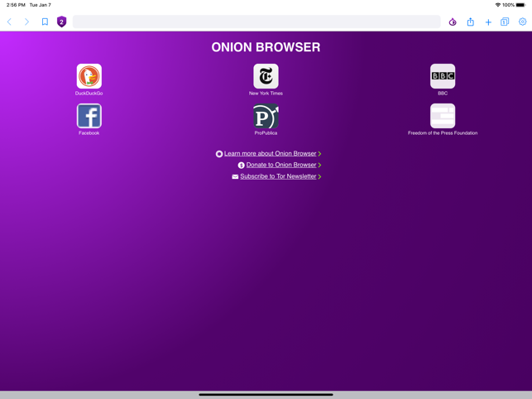This screenshot has width=532, height=399.
Task: Click dollar icon beside Donate link
Action: click(x=242, y=166)
